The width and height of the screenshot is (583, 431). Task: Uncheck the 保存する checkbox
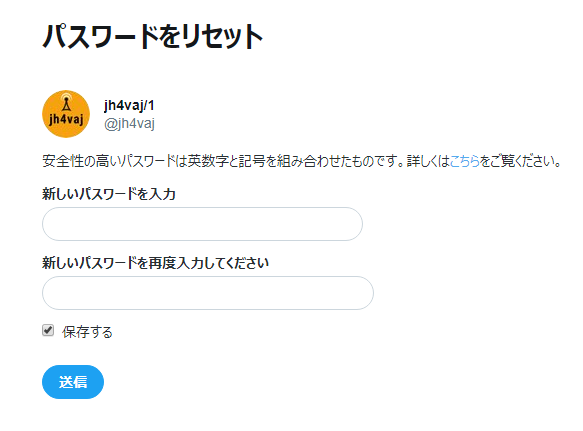tap(48, 330)
